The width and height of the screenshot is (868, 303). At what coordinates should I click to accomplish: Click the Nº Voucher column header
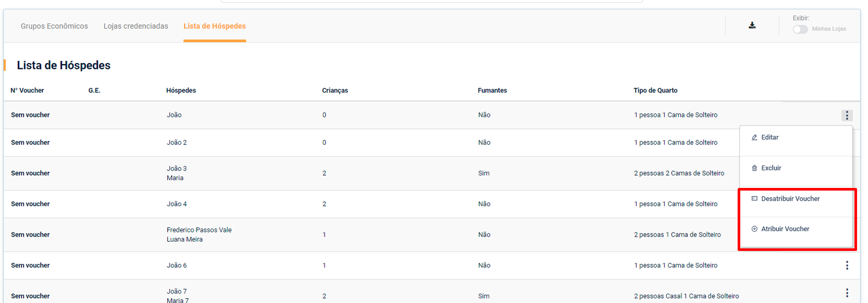[x=27, y=90]
